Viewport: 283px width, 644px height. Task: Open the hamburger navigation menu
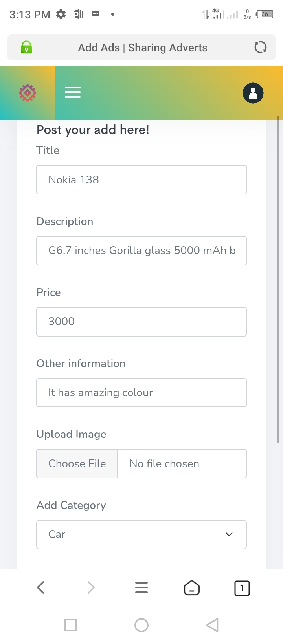click(x=73, y=93)
